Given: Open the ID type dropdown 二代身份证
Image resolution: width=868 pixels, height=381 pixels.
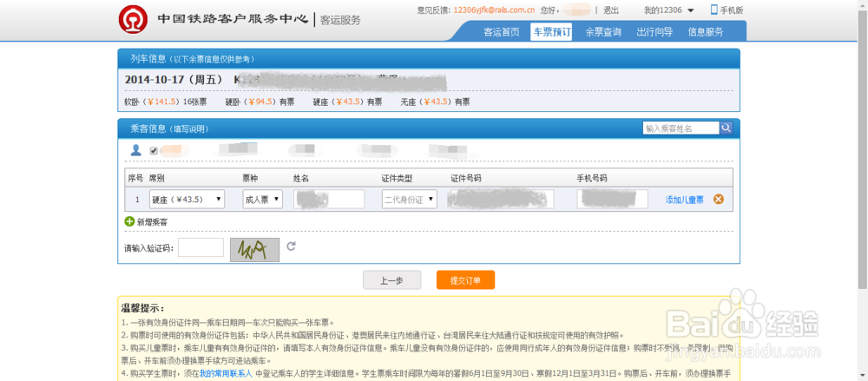Looking at the screenshot, I should [409, 200].
